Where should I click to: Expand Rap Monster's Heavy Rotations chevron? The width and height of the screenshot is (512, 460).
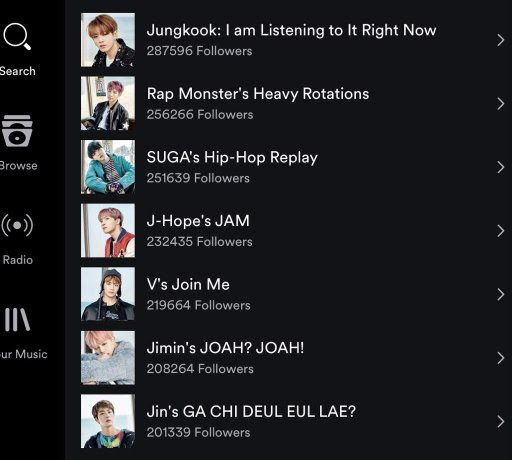(x=500, y=104)
